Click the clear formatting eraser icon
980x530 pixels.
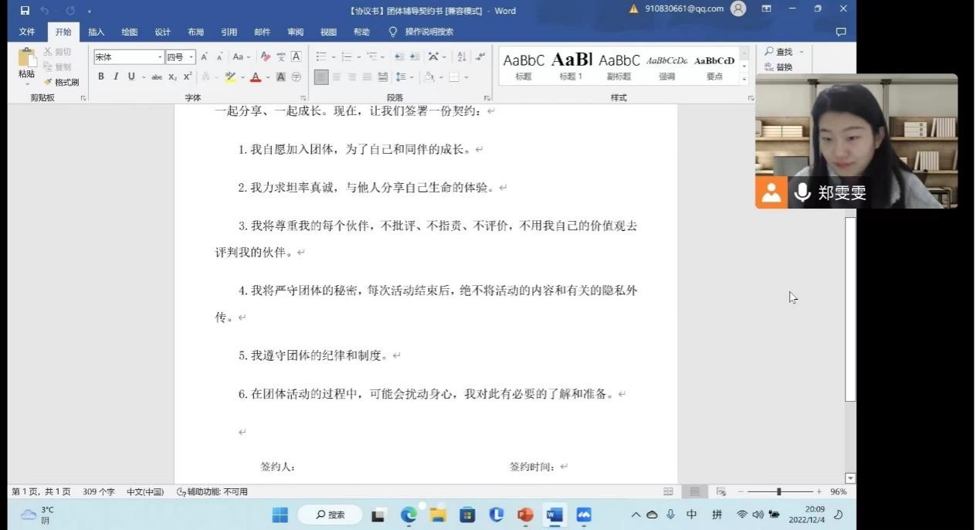point(265,57)
